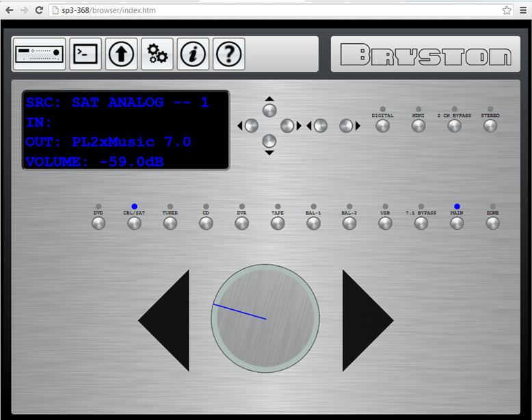Click the volume knob dial
Image resolution: width=532 pixels, height=420 pixels.
265,319
